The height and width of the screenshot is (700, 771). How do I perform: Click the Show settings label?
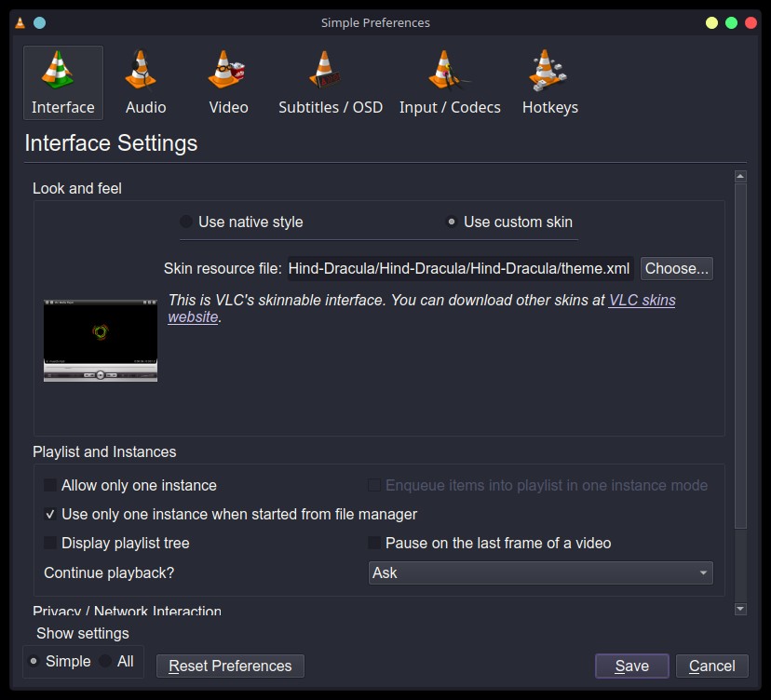pyautogui.click(x=83, y=633)
